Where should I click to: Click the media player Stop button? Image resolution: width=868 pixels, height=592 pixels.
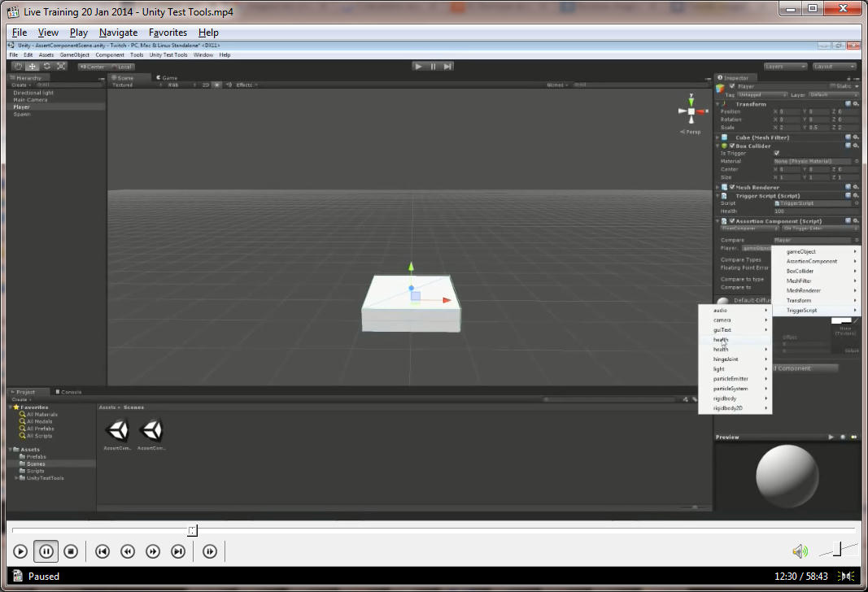click(71, 551)
